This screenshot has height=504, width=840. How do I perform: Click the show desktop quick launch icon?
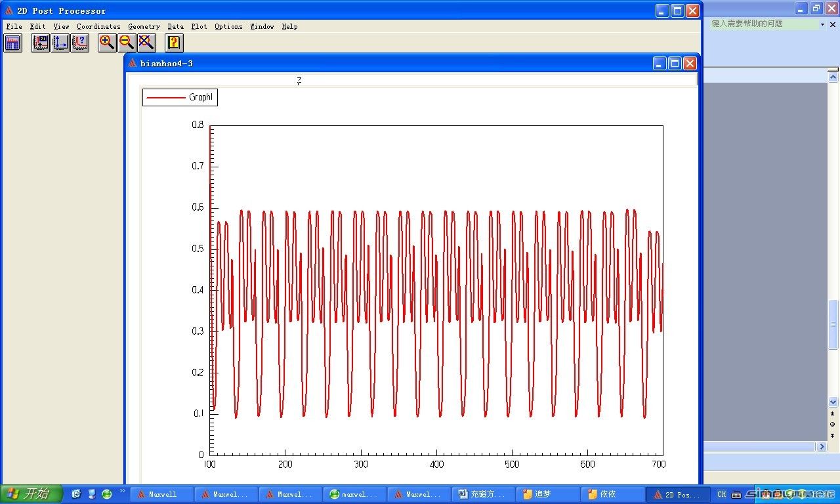click(x=92, y=494)
